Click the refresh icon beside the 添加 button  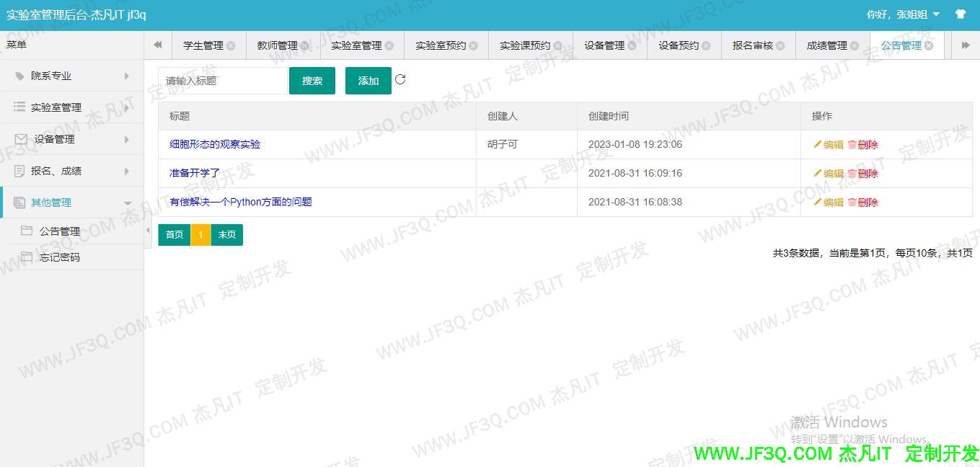pos(400,80)
